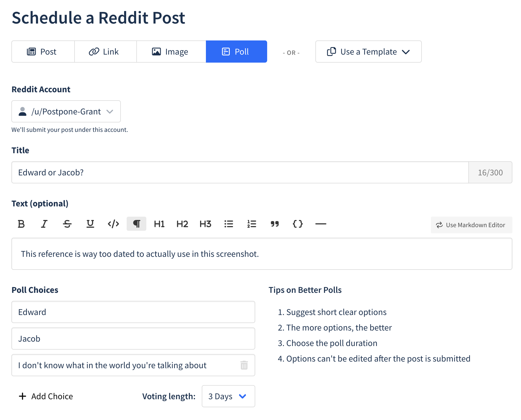Insert a code block with braces icon

tap(298, 224)
